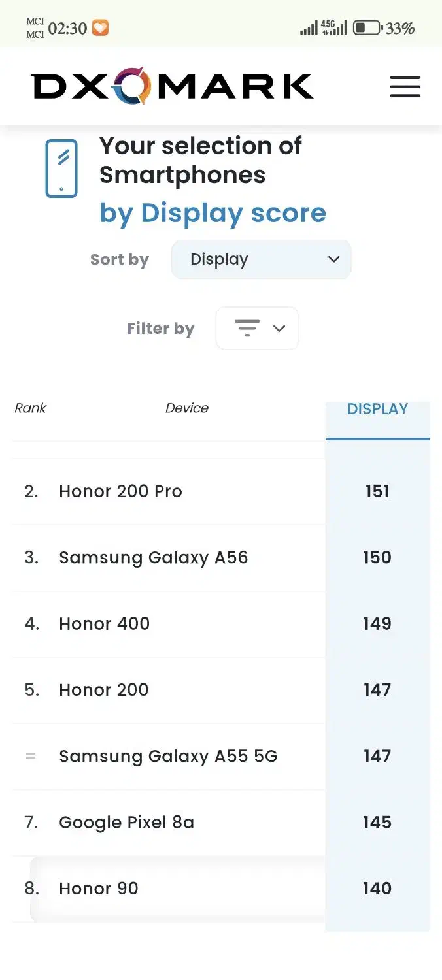Tap the filter lines icon
442x980 pixels.
[x=247, y=328]
